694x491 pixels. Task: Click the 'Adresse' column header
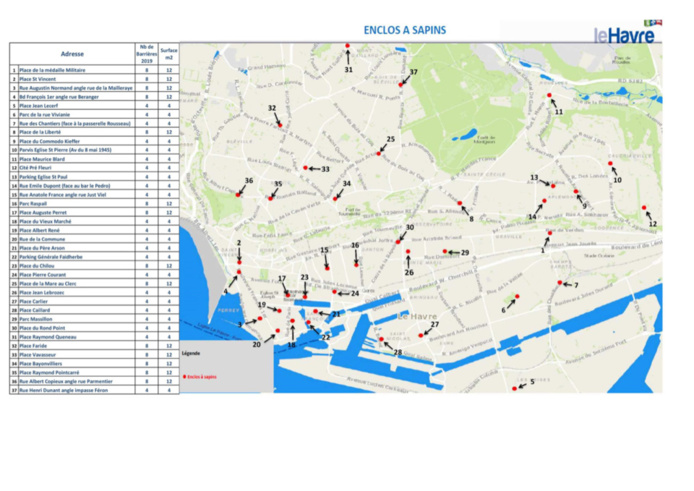[72, 54]
